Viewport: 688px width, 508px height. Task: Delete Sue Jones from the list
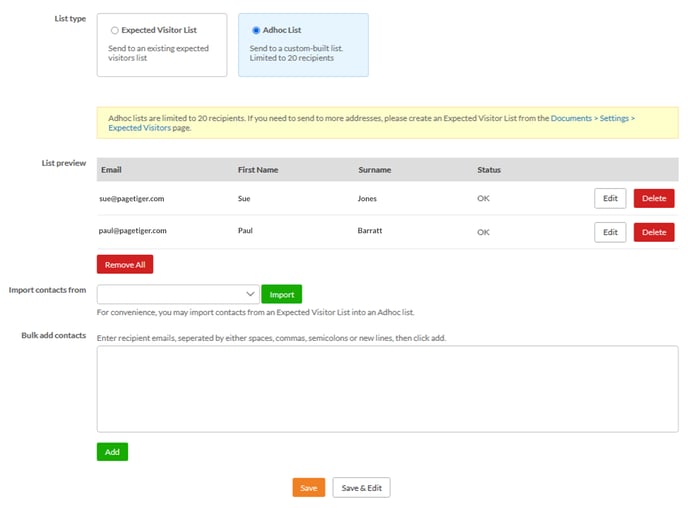(653, 198)
